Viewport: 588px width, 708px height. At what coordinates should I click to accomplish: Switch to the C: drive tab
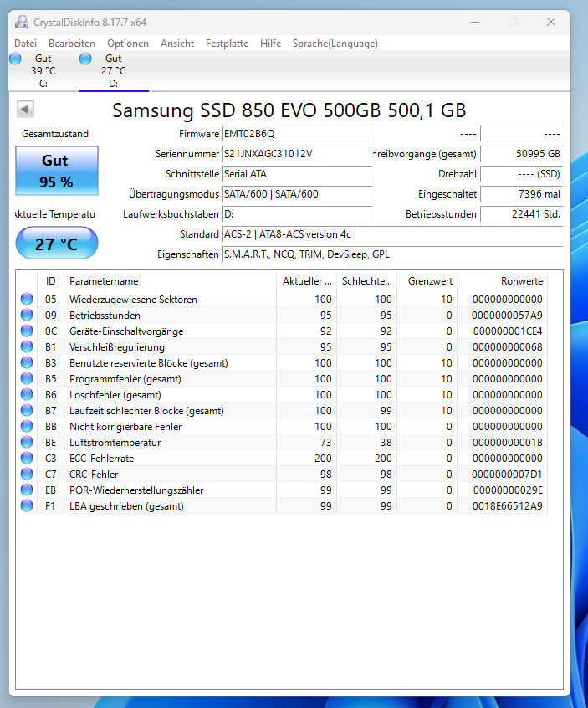click(x=43, y=71)
